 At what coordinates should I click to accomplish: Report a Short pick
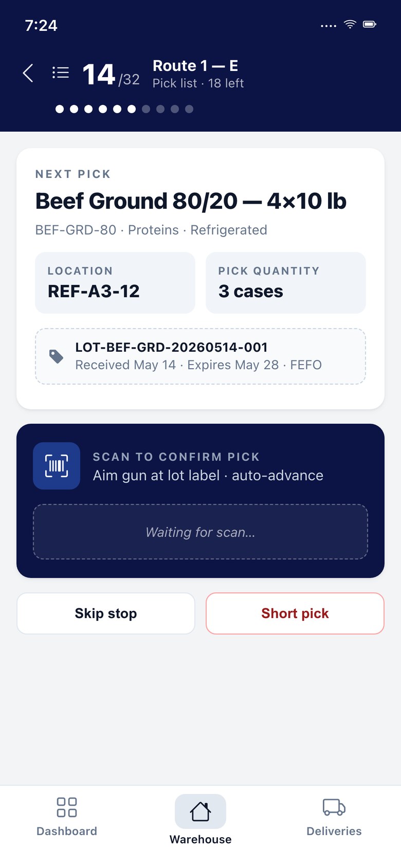(295, 613)
